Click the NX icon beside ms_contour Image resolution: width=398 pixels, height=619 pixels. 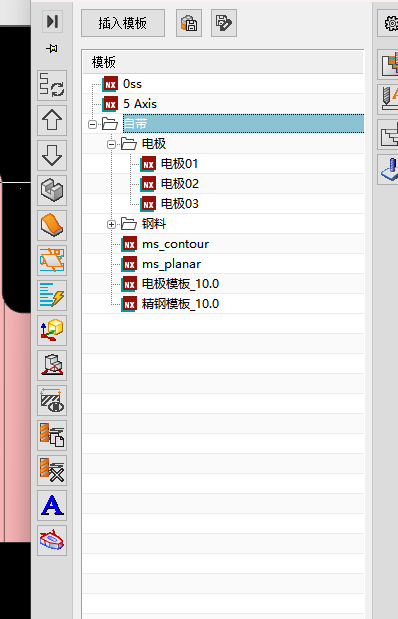tap(129, 244)
